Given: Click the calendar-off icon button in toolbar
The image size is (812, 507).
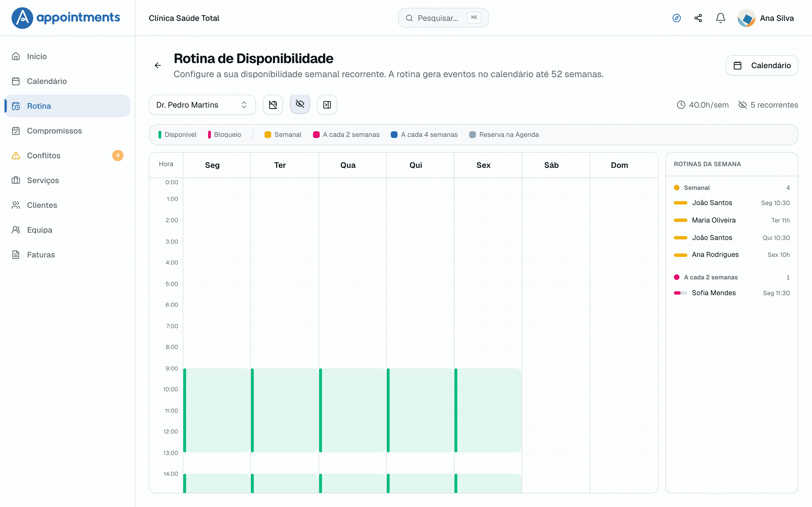Looking at the screenshot, I should [x=273, y=105].
